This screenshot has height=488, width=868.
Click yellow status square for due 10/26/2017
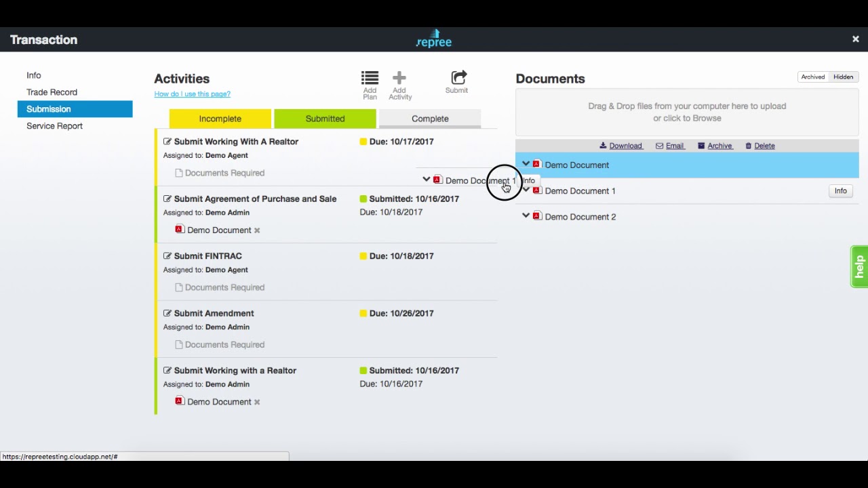click(363, 313)
